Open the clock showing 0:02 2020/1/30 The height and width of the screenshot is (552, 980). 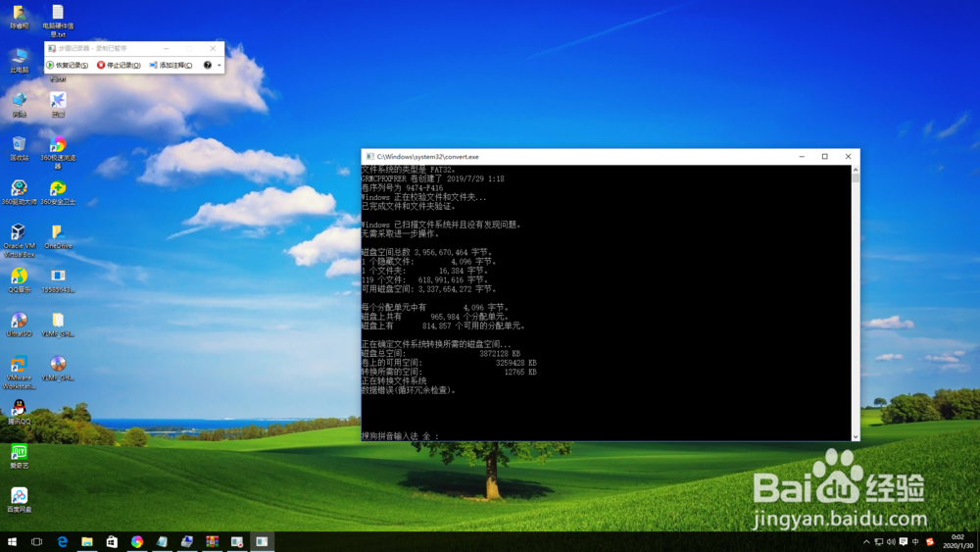click(957, 541)
